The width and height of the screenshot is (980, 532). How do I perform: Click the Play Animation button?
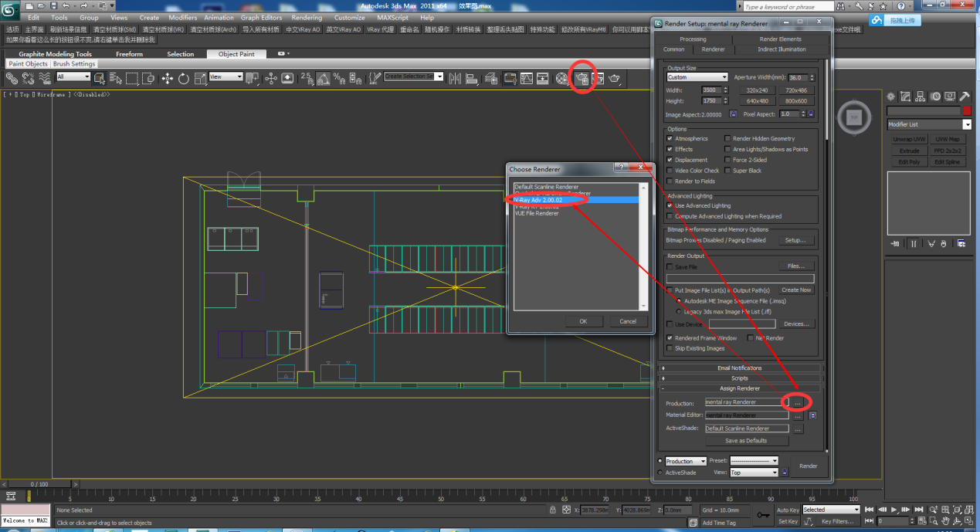click(x=894, y=510)
